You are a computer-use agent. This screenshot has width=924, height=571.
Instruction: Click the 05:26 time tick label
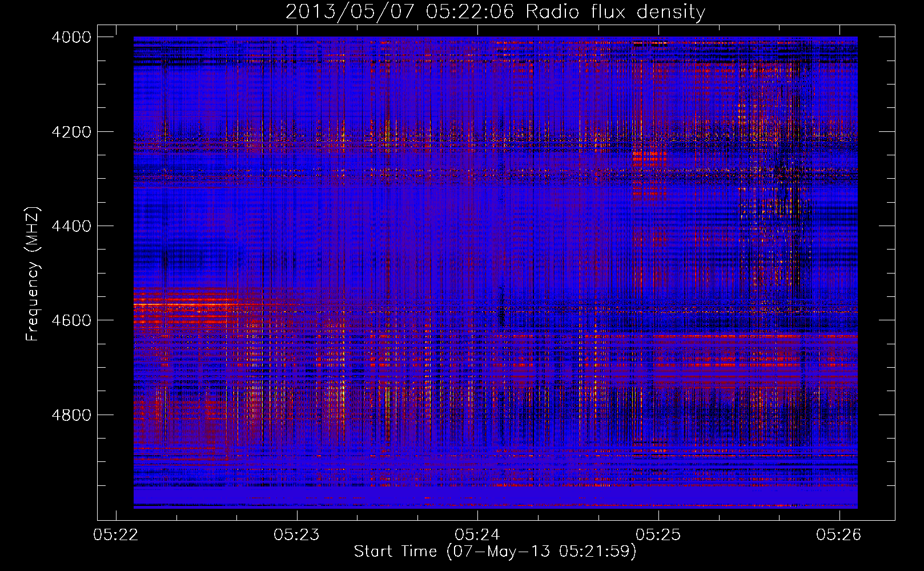click(839, 534)
